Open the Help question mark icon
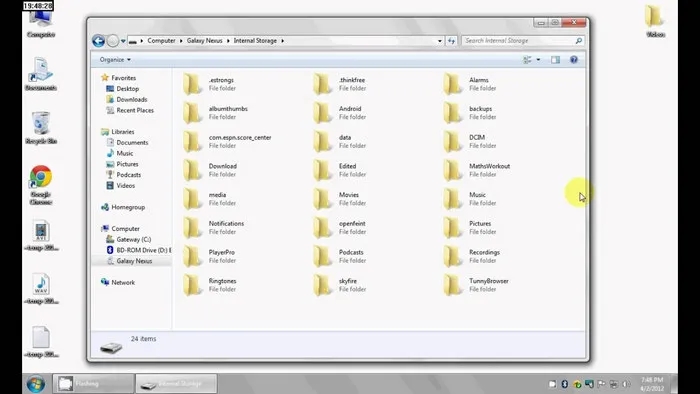Screen dimensions: 700x394 coord(574,60)
